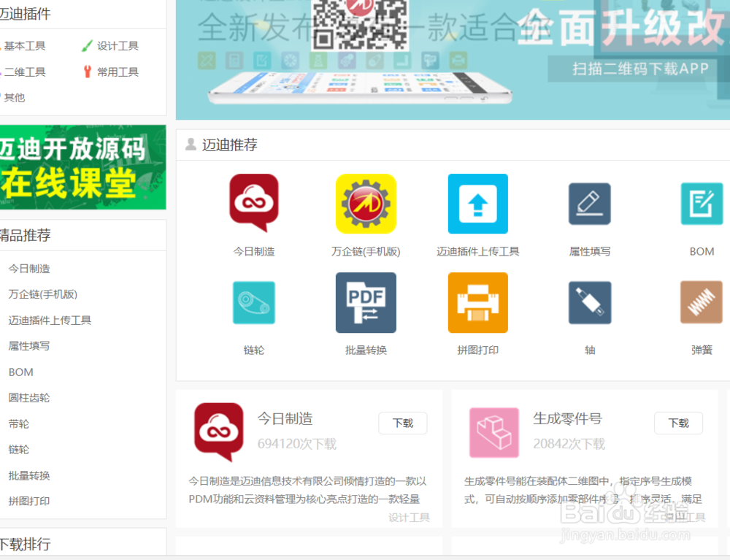
Task: Open the BOM teal notepad icon
Action: tap(702, 204)
